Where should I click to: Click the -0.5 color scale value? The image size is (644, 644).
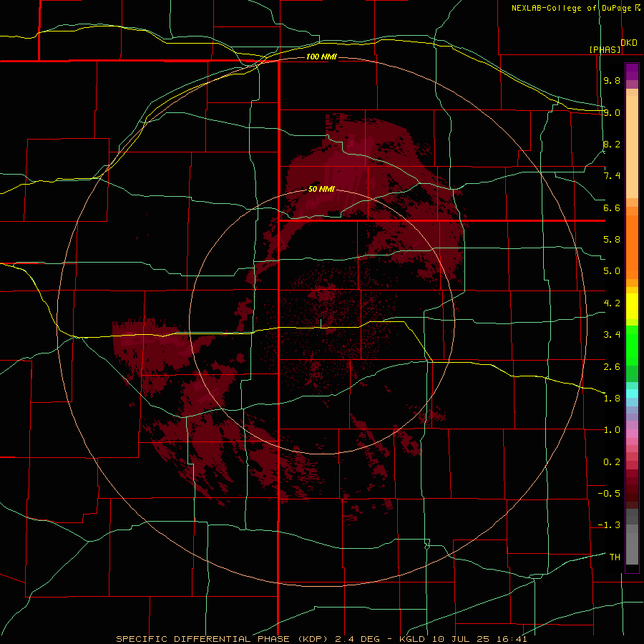pyautogui.click(x=609, y=494)
